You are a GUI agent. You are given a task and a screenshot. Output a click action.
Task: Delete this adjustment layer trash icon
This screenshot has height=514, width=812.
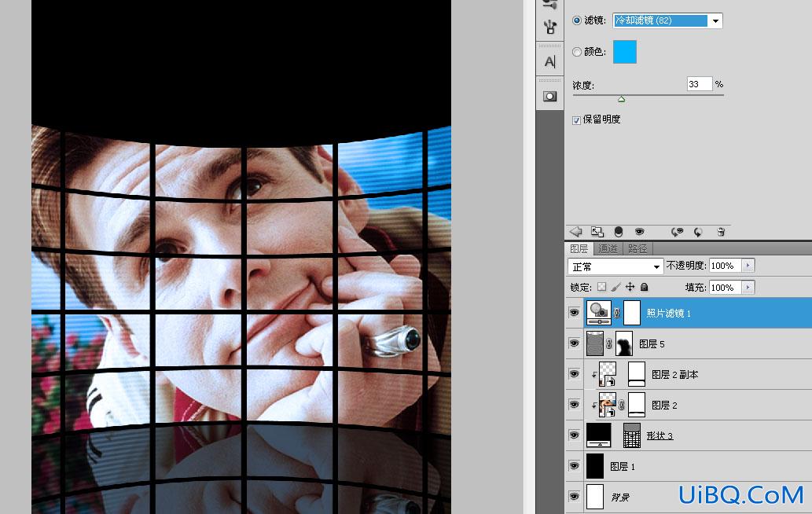721,232
